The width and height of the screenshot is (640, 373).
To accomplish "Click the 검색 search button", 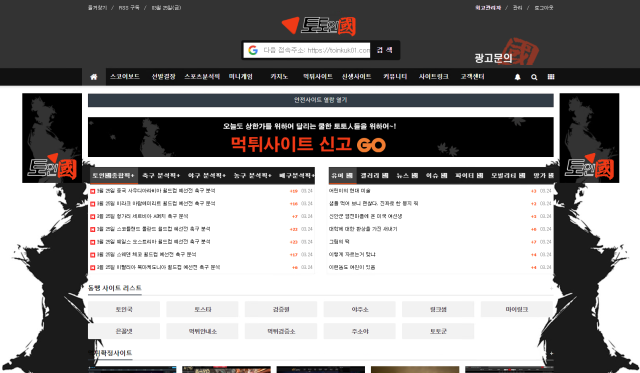I will [x=384, y=50].
